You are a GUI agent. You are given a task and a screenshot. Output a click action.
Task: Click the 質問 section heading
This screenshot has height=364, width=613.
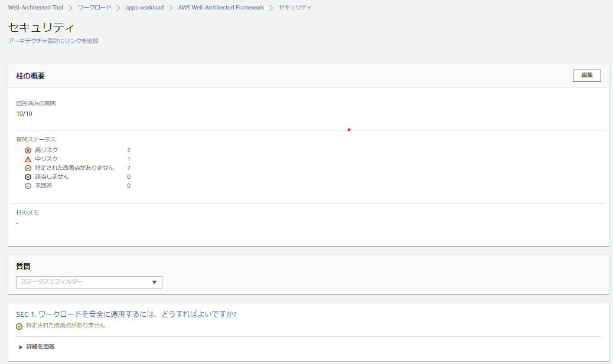[23, 266]
